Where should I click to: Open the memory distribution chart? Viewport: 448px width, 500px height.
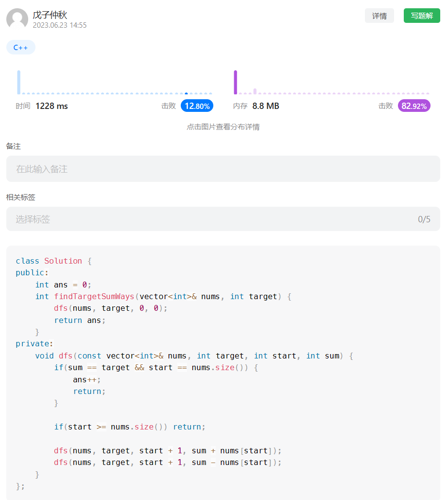click(x=331, y=82)
